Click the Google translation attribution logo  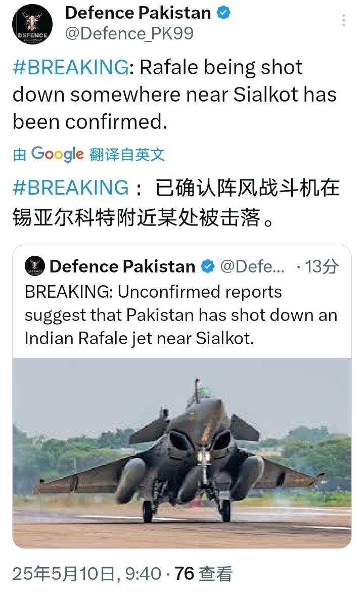(x=57, y=154)
